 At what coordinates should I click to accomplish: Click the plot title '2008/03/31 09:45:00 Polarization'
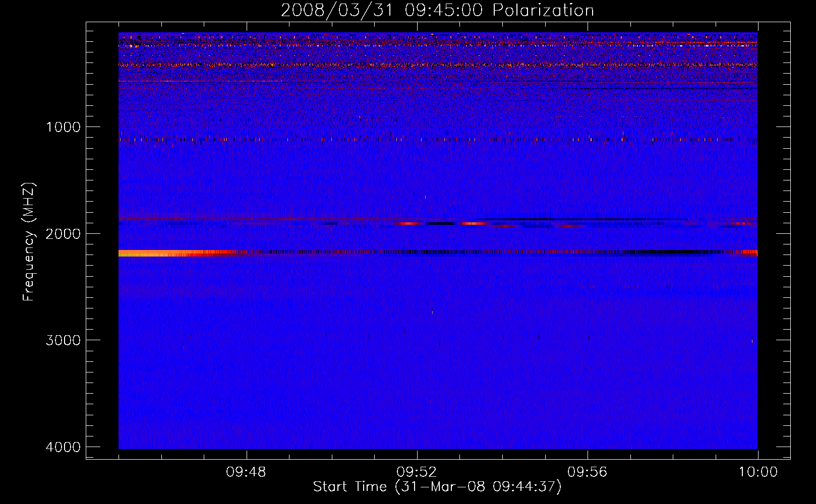pos(437,10)
